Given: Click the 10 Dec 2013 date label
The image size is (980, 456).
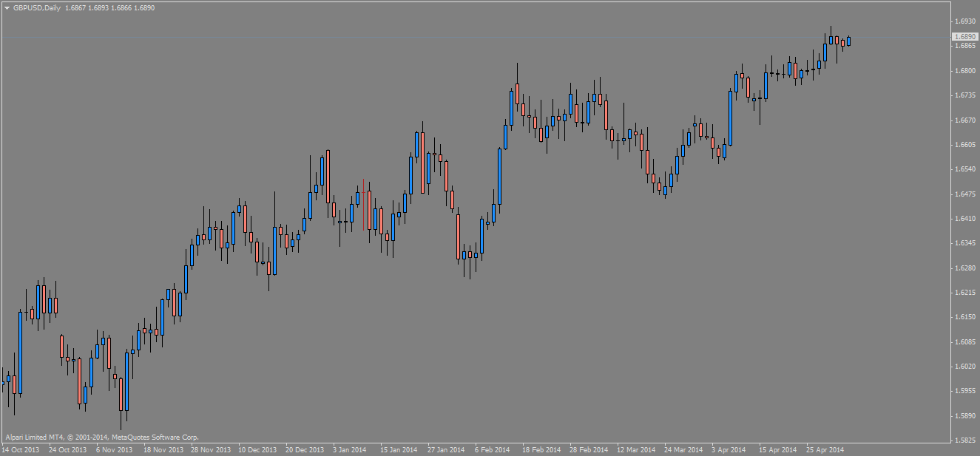Looking at the screenshot, I should coord(257,449).
